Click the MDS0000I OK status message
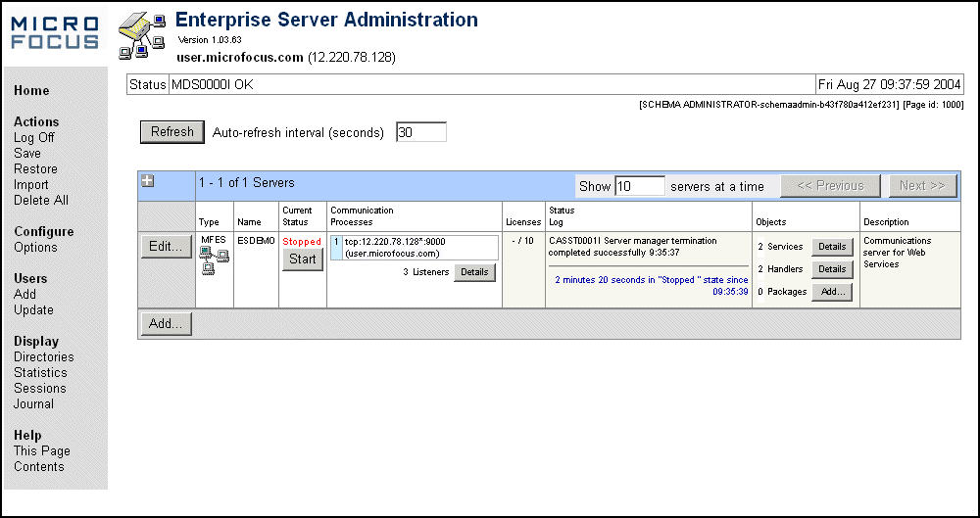Screen dimensions: 980x518 pyautogui.click(x=213, y=85)
